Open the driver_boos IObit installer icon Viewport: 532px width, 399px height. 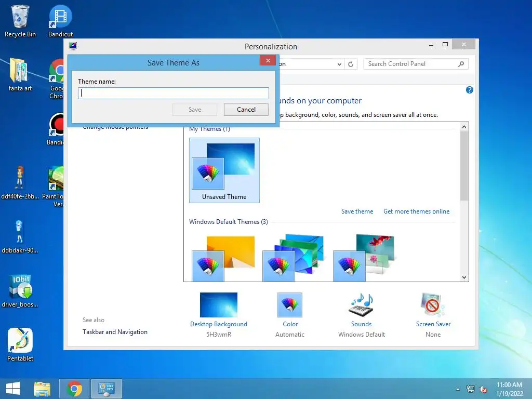point(20,291)
